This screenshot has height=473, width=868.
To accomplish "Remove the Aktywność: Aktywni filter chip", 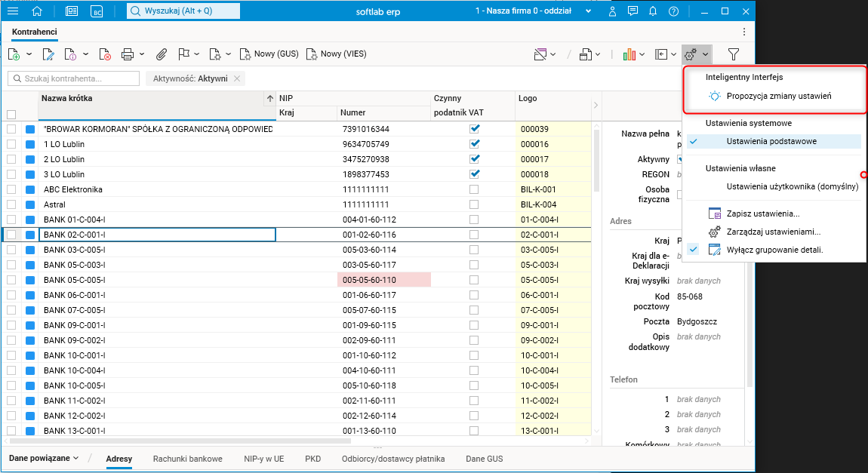I will click(x=237, y=78).
